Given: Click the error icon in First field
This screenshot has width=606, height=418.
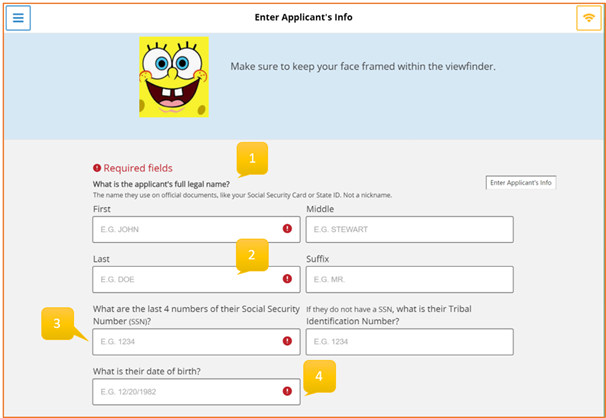Looking at the screenshot, I should (x=287, y=229).
